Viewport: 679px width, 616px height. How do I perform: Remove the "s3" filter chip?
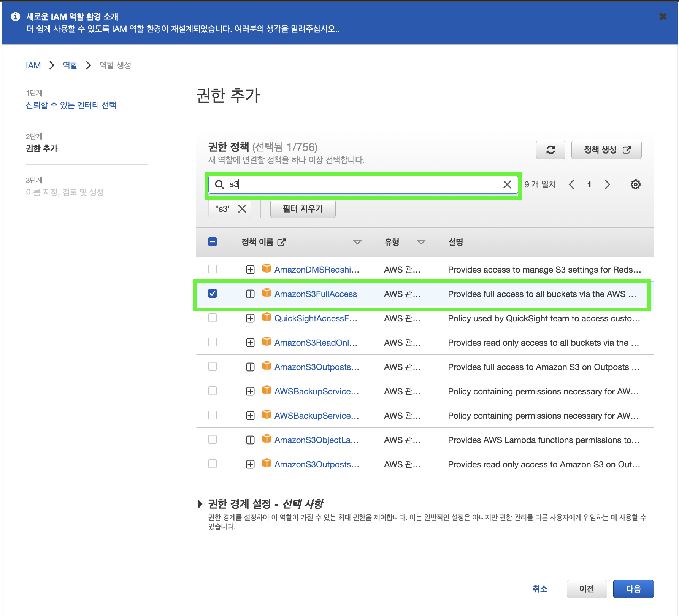(x=242, y=209)
